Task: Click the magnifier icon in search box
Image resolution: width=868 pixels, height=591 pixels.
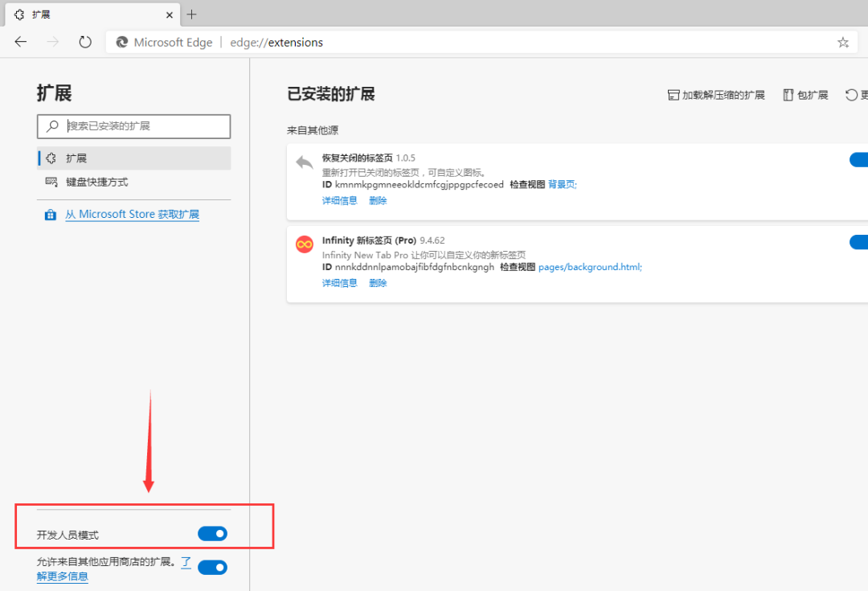Action: point(52,126)
